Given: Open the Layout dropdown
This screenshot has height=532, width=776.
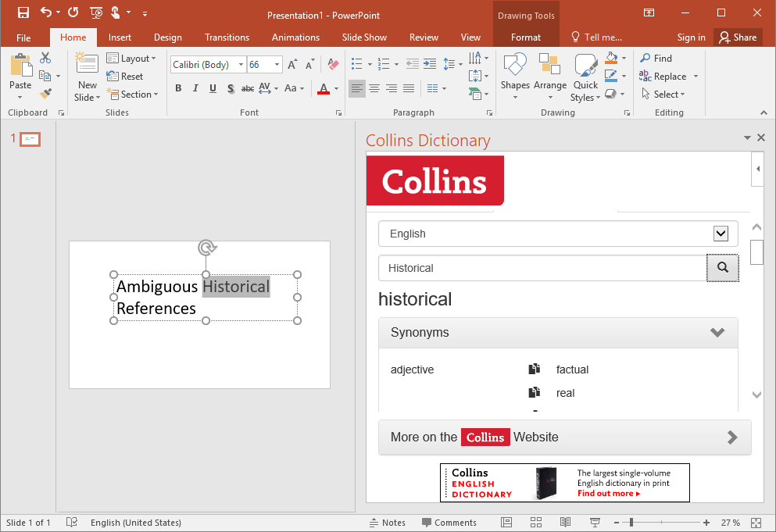Looking at the screenshot, I should click(x=131, y=59).
